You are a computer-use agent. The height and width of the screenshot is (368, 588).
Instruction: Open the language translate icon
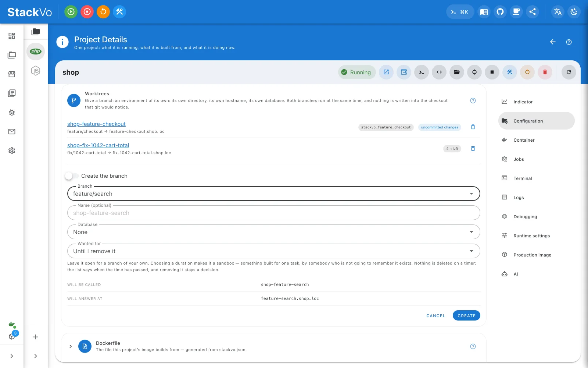(x=558, y=12)
